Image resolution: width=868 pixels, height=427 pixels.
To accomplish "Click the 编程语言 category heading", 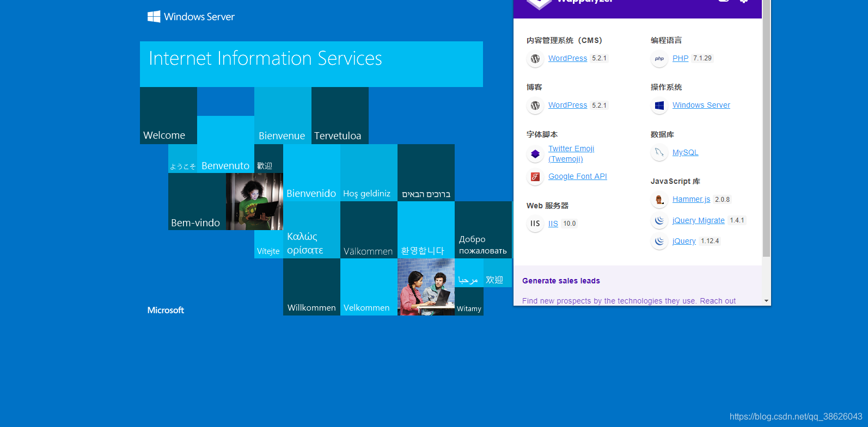I will [666, 40].
